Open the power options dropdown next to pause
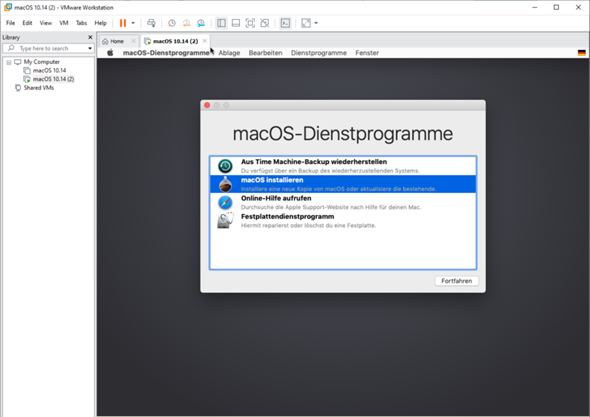The image size is (590, 417). (133, 23)
